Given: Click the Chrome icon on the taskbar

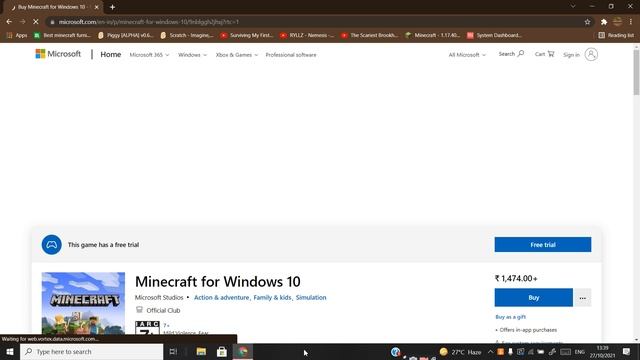Looking at the screenshot, I should [x=243, y=351].
